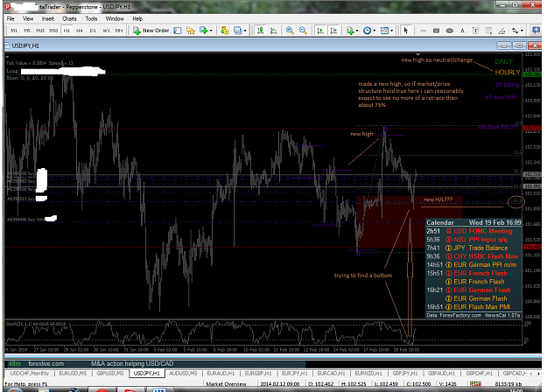Switch to EURUSD,M5 chart tab
Screen dimensions: 547x392
tap(73, 373)
